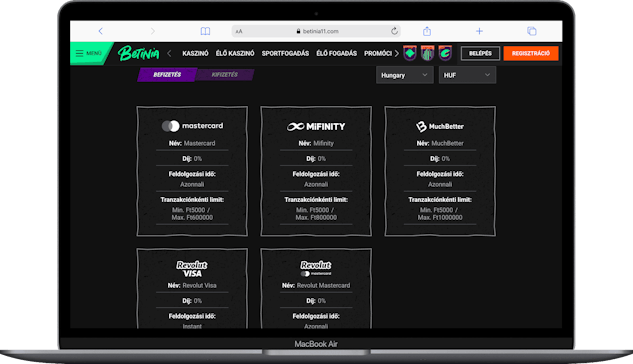Show all tabs overview icon
This screenshot has width=633, height=364.
[x=532, y=31]
